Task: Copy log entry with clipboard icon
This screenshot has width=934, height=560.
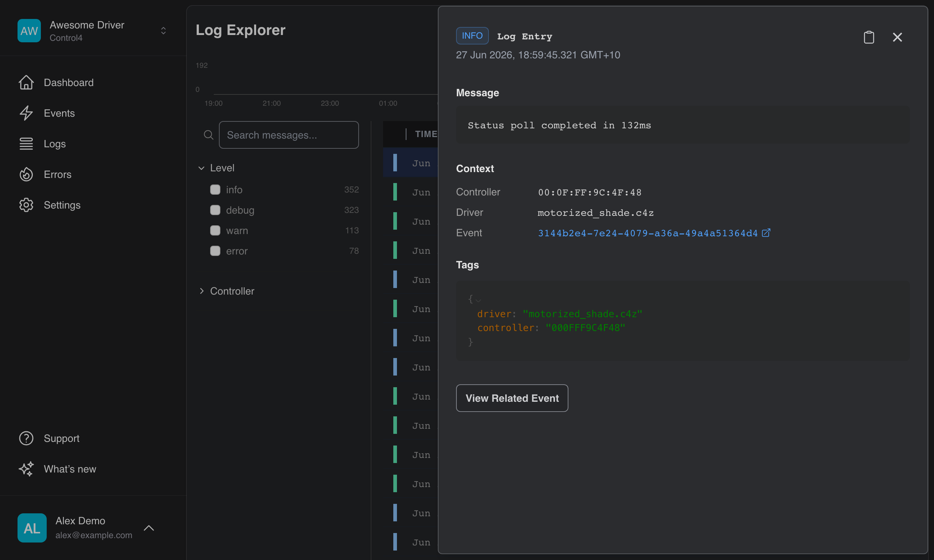Action: tap(869, 37)
